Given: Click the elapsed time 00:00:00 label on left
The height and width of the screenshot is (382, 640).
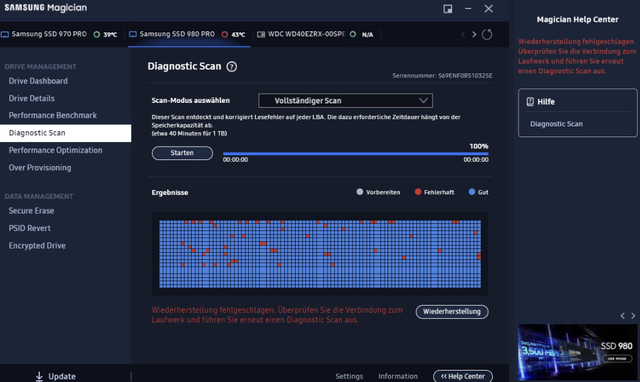Looking at the screenshot, I should (235, 160).
